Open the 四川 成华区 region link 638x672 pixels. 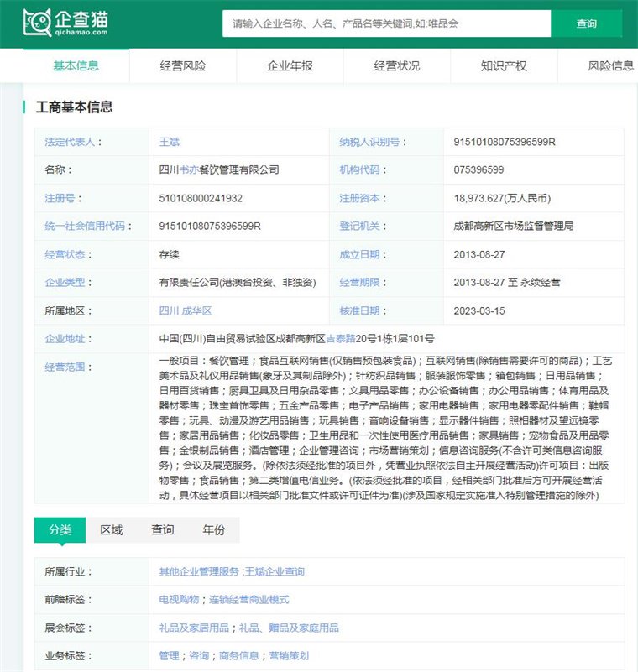pos(186,310)
